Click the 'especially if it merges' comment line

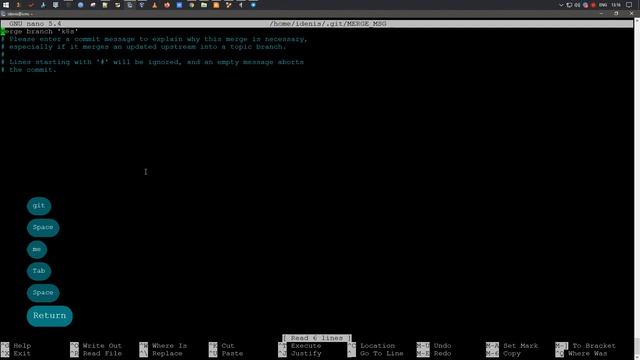click(144, 47)
